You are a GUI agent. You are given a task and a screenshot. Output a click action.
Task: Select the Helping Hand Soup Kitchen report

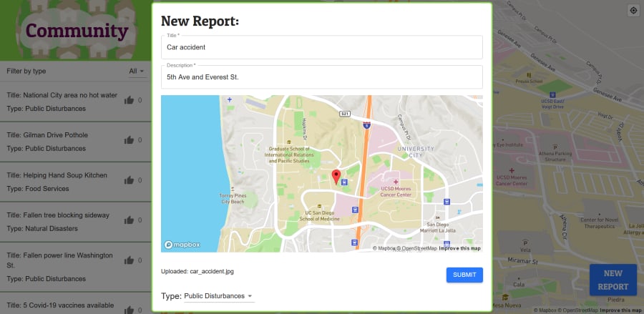pos(76,182)
